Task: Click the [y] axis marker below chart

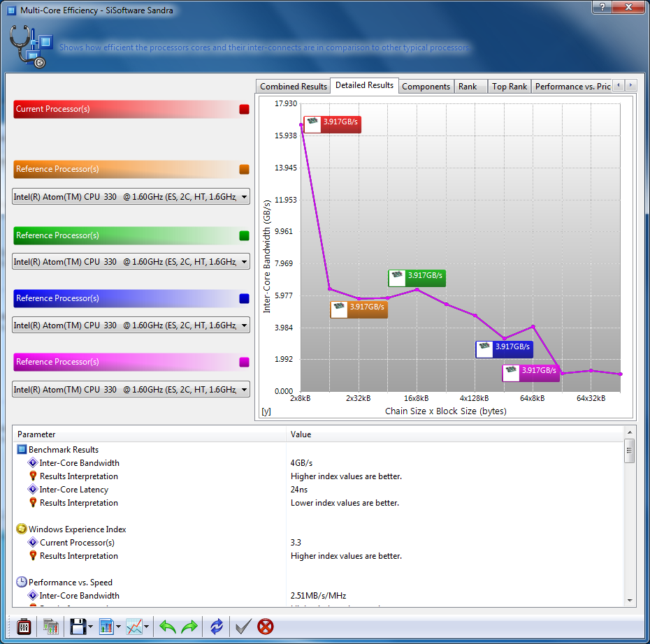Action: coord(266,411)
